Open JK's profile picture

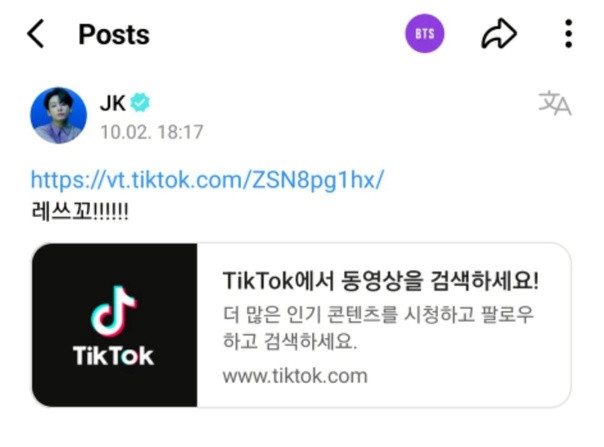coord(59,115)
